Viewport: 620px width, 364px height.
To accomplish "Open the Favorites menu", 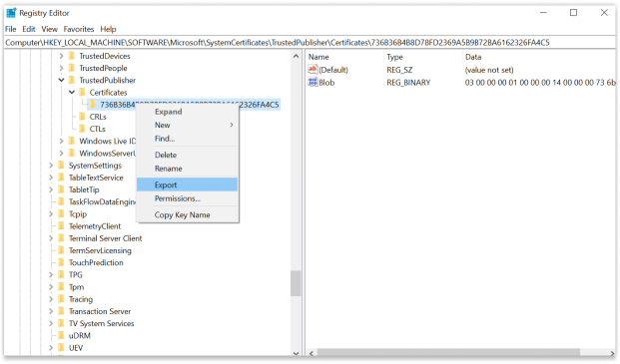I will 79,29.
